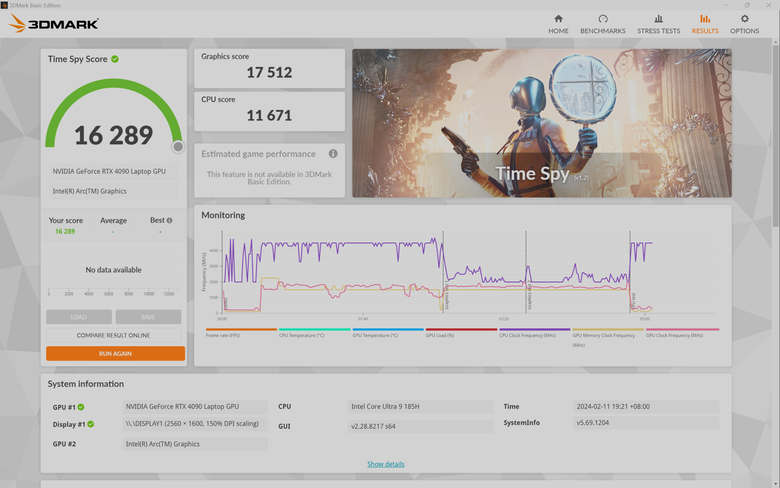Click the Time Spy score 16 289
The image size is (780, 488).
pos(113,135)
